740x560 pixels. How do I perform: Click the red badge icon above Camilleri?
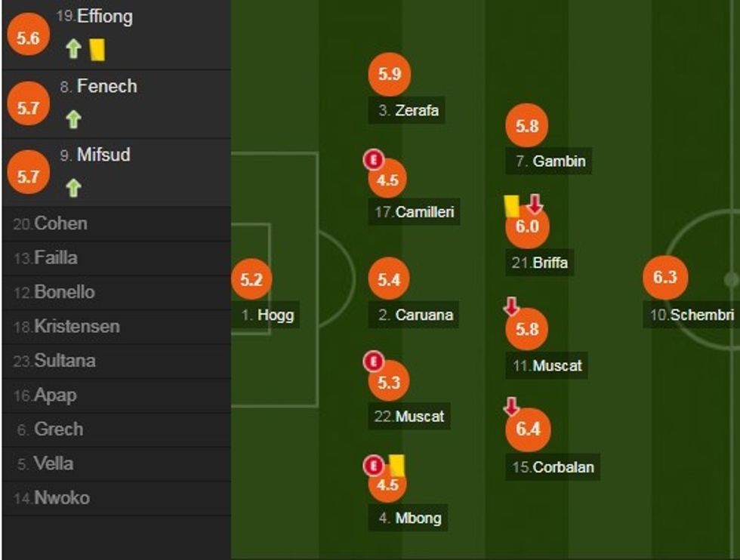[x=374, y=159]
